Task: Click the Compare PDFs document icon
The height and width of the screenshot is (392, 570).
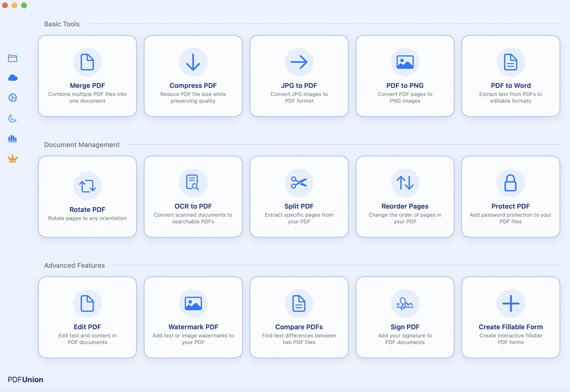Action: click(x=299, y=303)
